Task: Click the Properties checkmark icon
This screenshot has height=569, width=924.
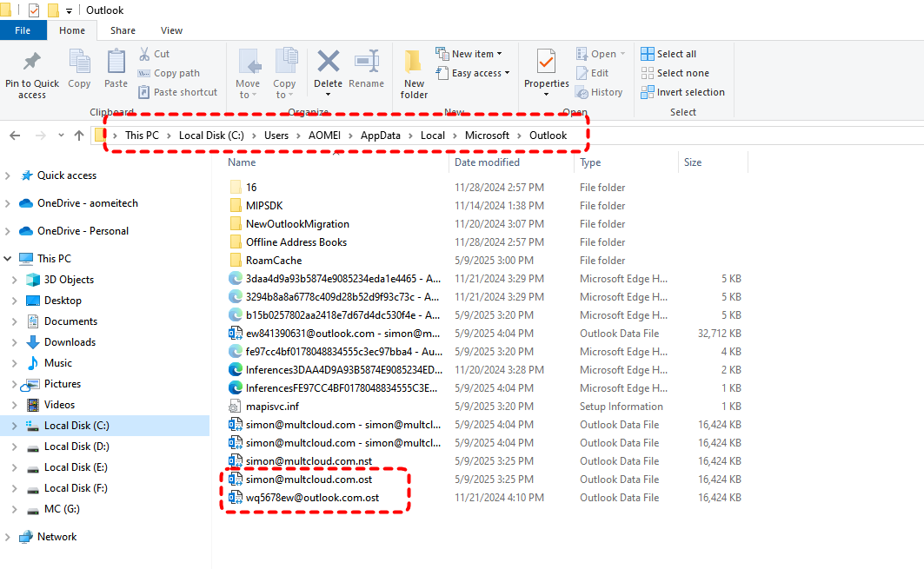Action: click(546, 62)
